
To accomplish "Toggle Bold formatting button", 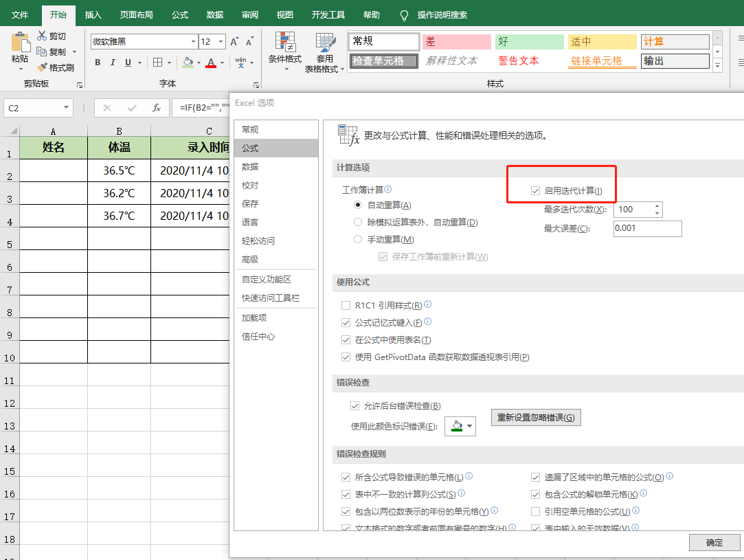I will [98, 63].
